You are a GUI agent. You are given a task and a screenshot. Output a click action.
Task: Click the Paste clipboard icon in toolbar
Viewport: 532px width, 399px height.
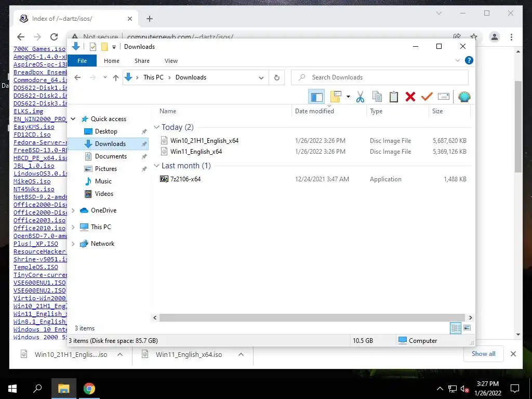pos(394,97)
